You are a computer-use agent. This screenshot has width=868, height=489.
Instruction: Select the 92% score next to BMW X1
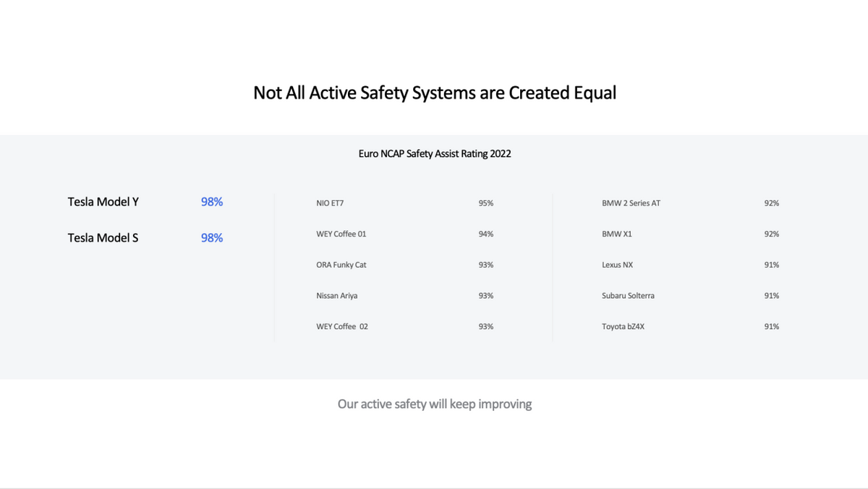point(772,234)
